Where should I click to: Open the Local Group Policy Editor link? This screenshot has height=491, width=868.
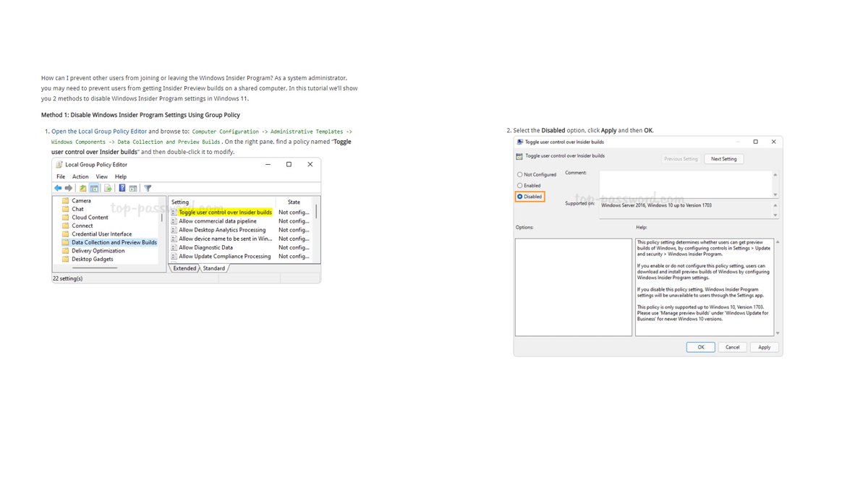click(99, 132)
